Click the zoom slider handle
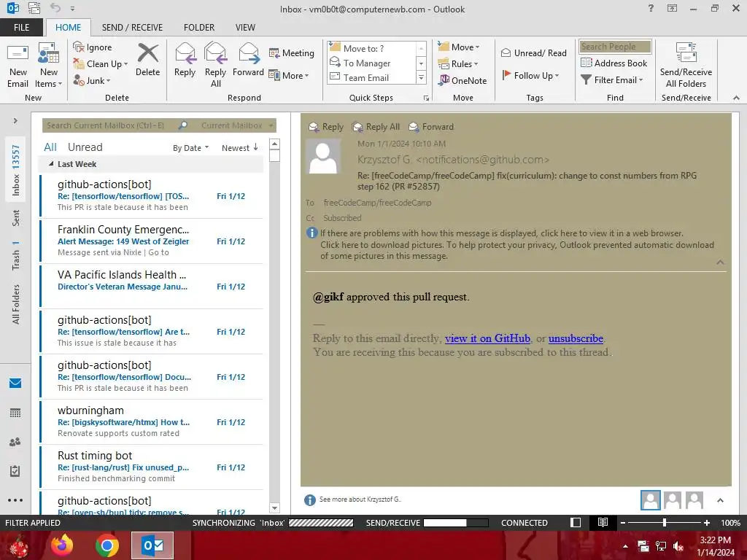The image size is (747, 560). pos(664,522)
